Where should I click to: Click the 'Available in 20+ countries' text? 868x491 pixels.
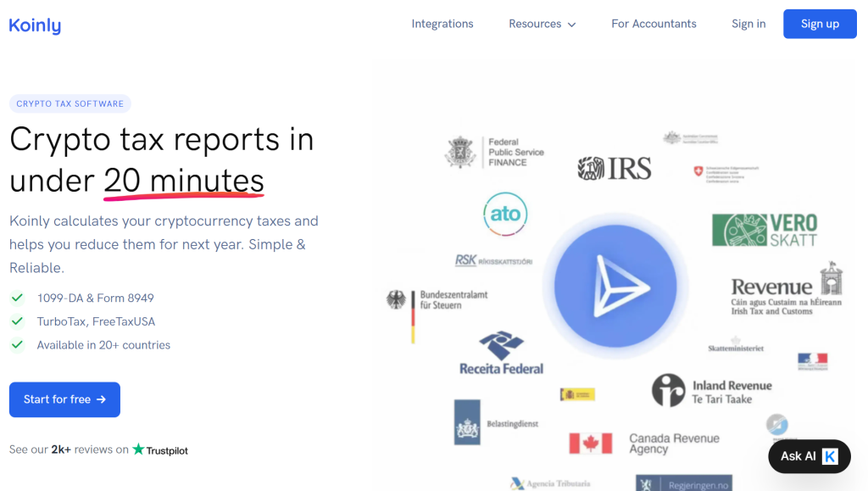click(103, 345)
